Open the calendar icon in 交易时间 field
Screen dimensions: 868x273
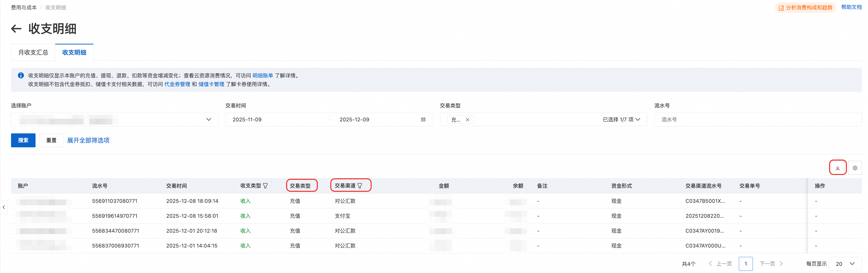423,119
